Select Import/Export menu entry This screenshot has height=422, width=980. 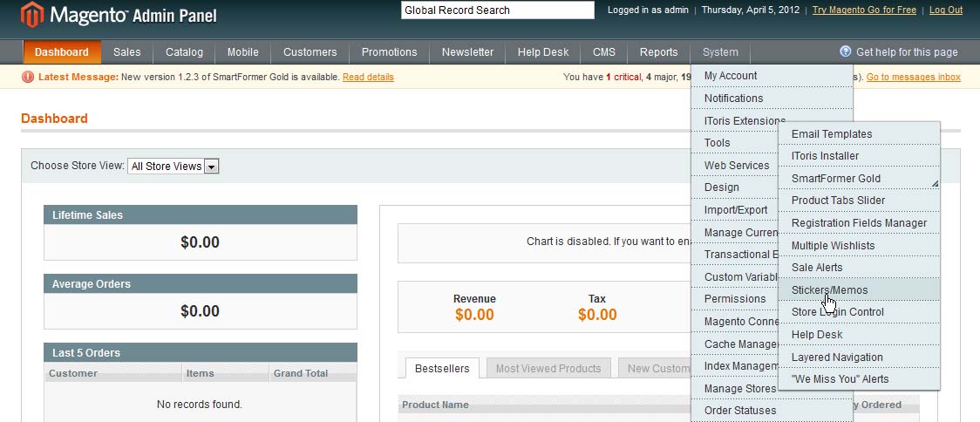[x=735, y=209]
